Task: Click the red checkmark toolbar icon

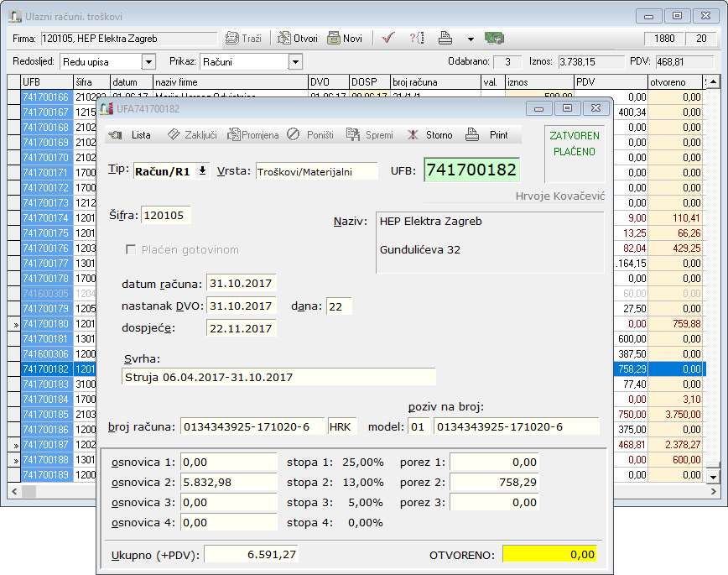Action: 387,39
